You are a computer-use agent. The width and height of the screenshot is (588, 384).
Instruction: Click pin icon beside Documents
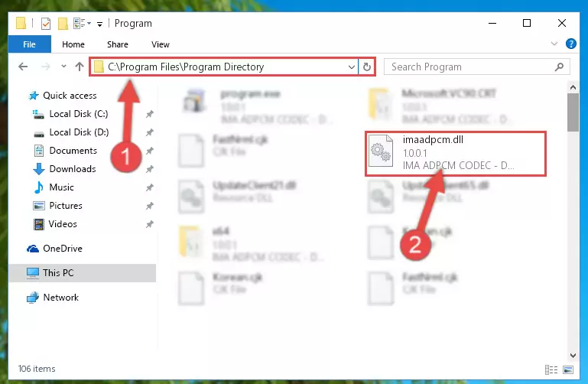[150, 151]
